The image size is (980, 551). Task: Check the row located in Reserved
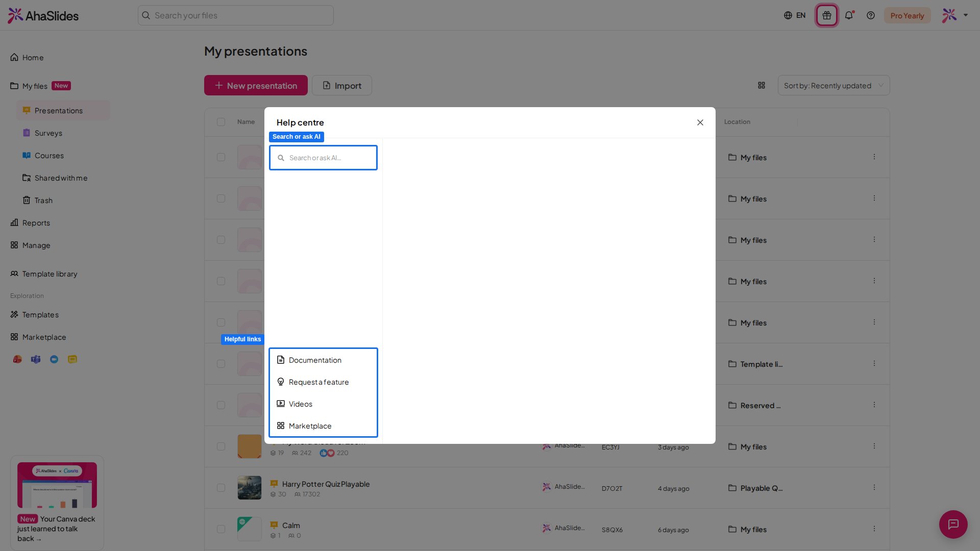(x=221, y=405)
